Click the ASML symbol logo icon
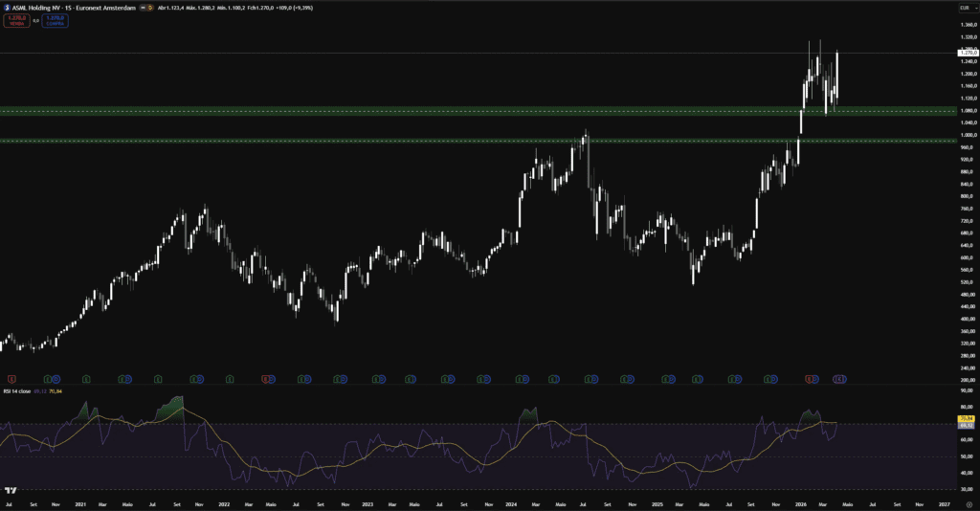 [x=6, y=7]
